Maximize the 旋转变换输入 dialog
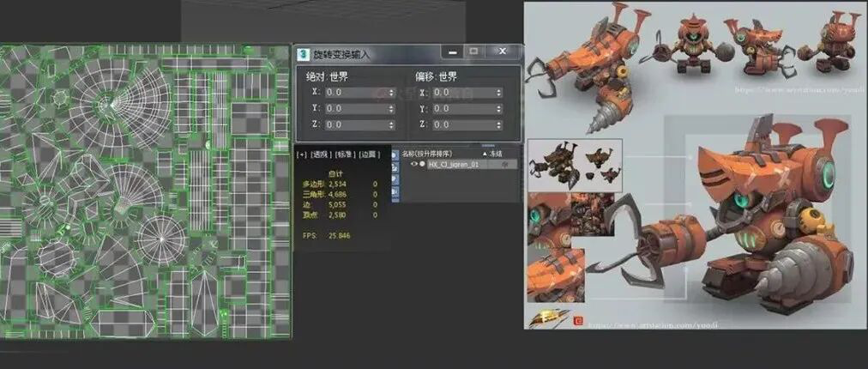 coord(473,52)
